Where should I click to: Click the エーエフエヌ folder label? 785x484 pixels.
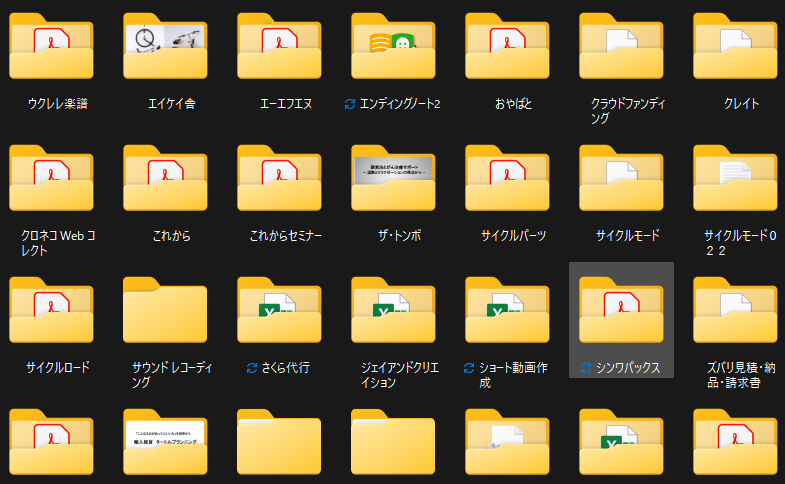278,103
